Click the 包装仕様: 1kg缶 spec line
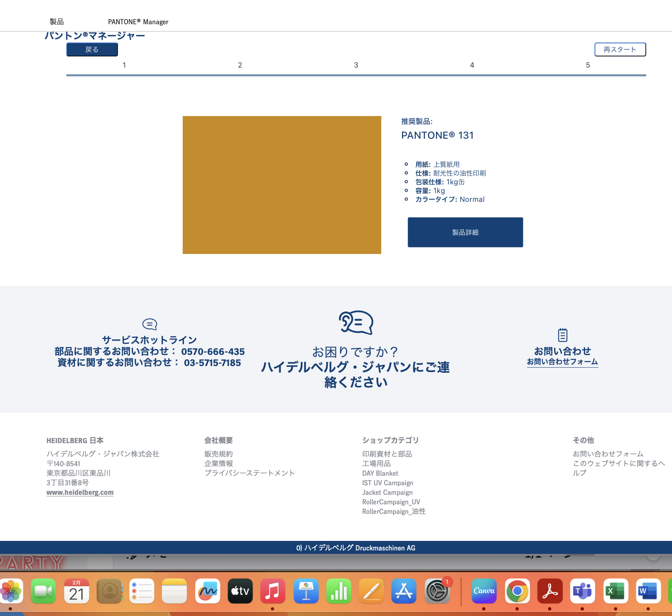Viewport: 672px width, 616px height. click(x=440, y=182)
